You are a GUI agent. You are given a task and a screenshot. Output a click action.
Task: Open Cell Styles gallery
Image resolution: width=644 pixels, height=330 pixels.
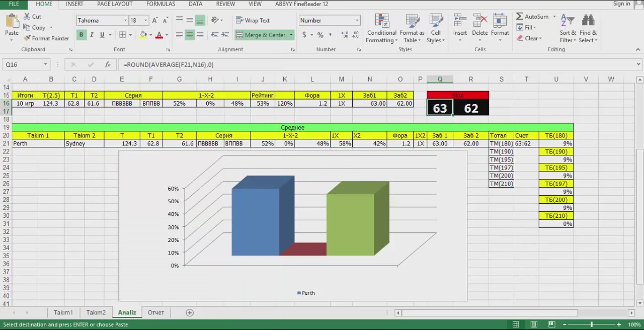click(x=436, y=28)
